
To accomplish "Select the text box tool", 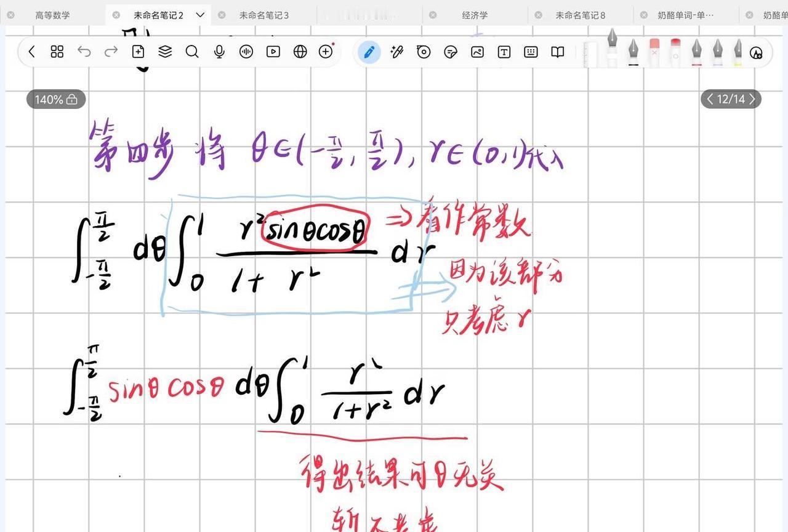I will (x=504, y=52).
